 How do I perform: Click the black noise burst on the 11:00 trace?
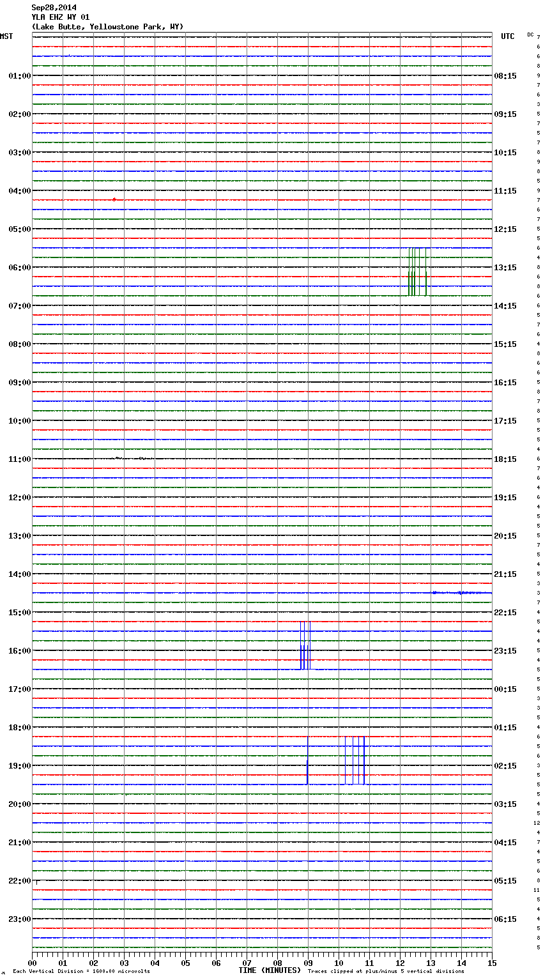pos(131,458)
